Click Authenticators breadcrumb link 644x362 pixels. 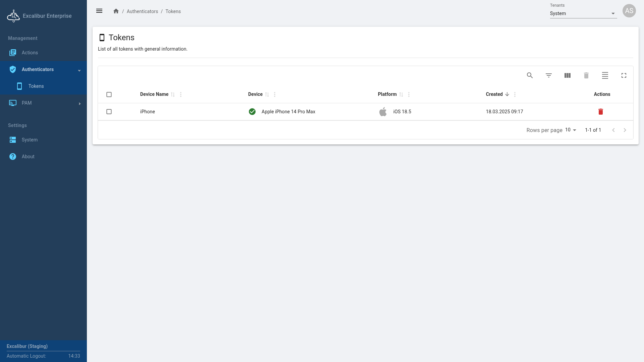coord(142,11)
